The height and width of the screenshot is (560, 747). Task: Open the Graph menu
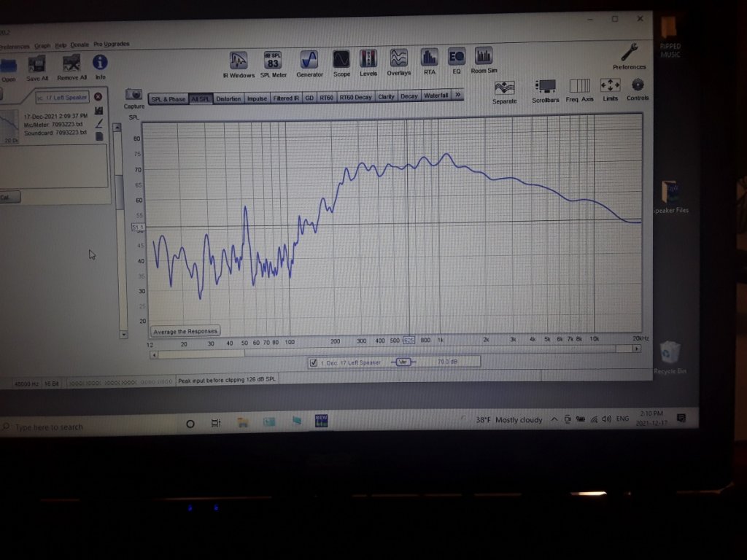tap(42, 46)
